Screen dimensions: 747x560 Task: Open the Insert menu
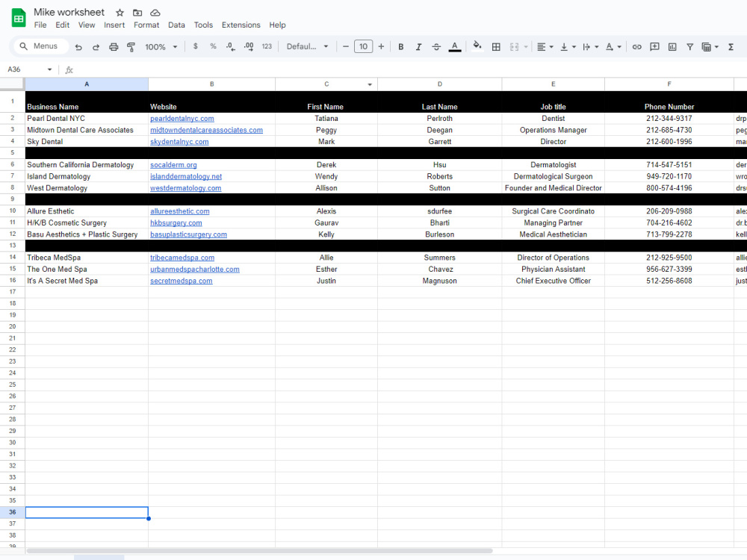tap(114, 25)
